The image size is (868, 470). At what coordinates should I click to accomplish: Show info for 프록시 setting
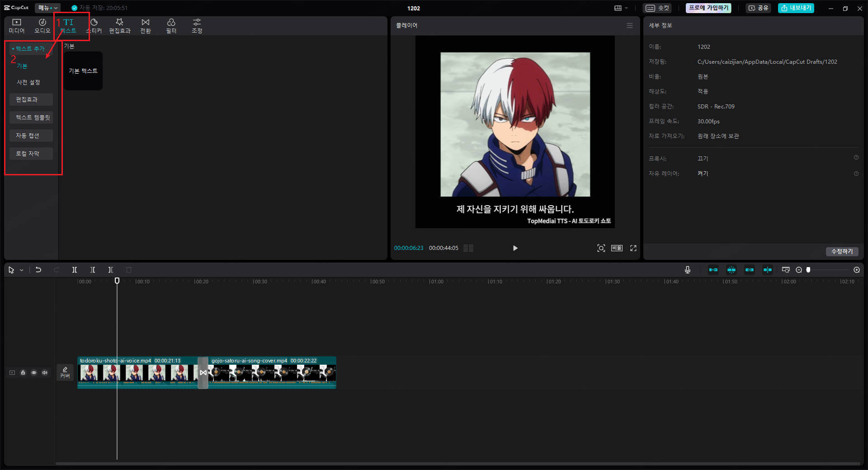coord(856,157)
